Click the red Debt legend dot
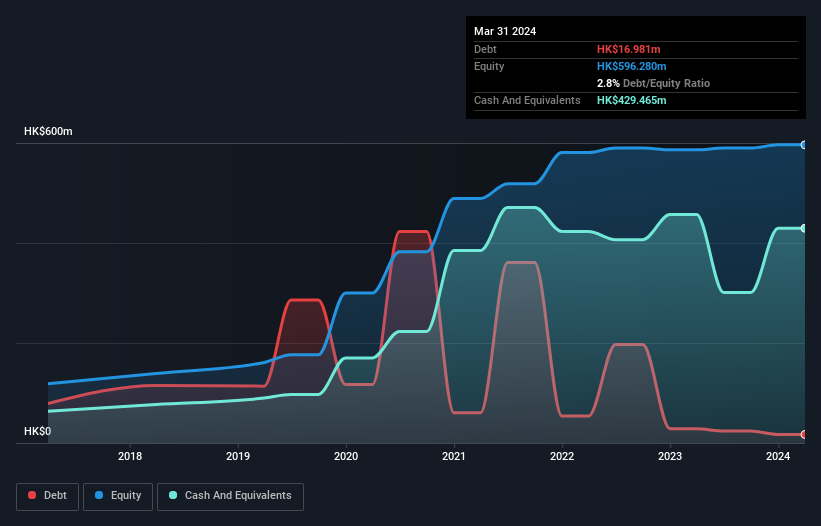Screen dimensions: 821x526 point(32,495)
